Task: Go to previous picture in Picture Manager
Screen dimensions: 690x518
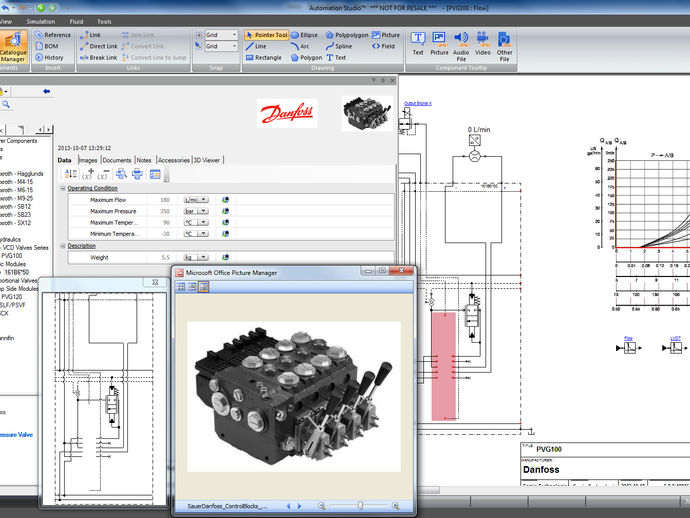Action: point(289,506)
